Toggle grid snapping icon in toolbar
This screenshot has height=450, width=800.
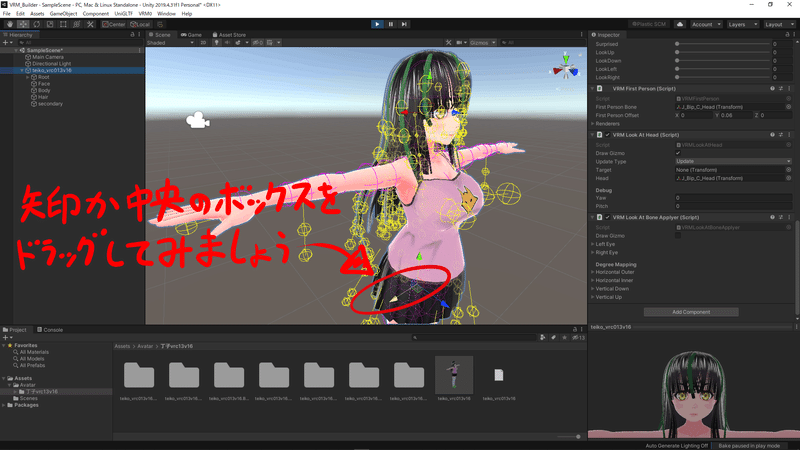click(x=160, y=24)
